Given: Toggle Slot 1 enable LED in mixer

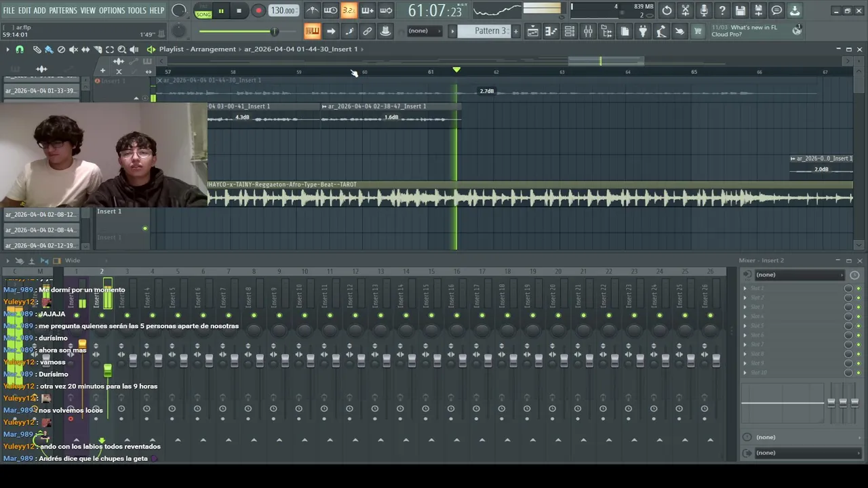Looking at the screenshot, I should pos(859,288).
